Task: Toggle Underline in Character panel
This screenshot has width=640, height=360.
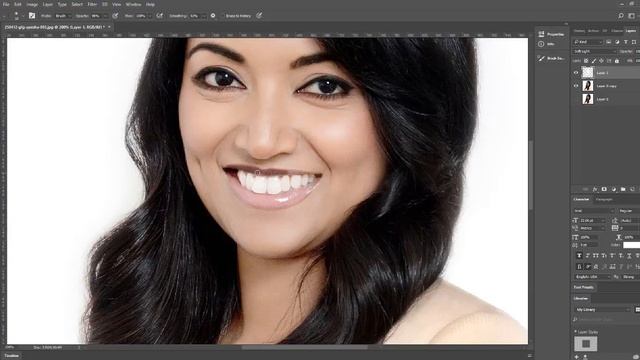Action: tap(629, 256)
